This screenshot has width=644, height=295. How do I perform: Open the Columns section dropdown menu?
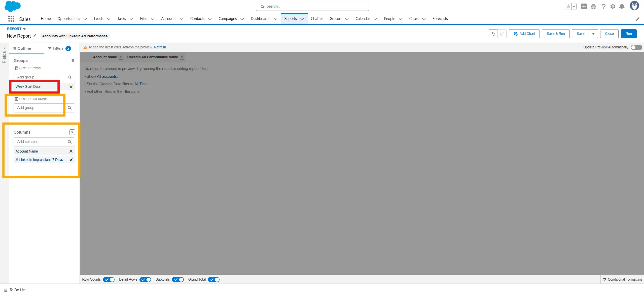[x=72, y=132]
